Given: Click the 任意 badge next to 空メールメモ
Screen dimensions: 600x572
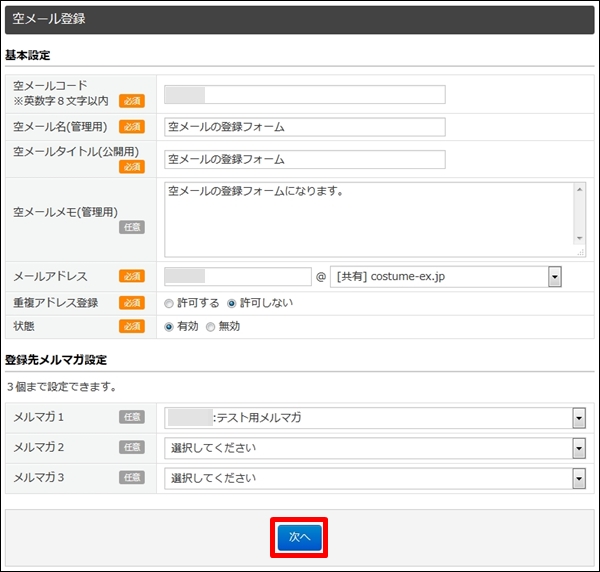Looking at the screenshot, I should pyautogui.click(x=132, y=227).
